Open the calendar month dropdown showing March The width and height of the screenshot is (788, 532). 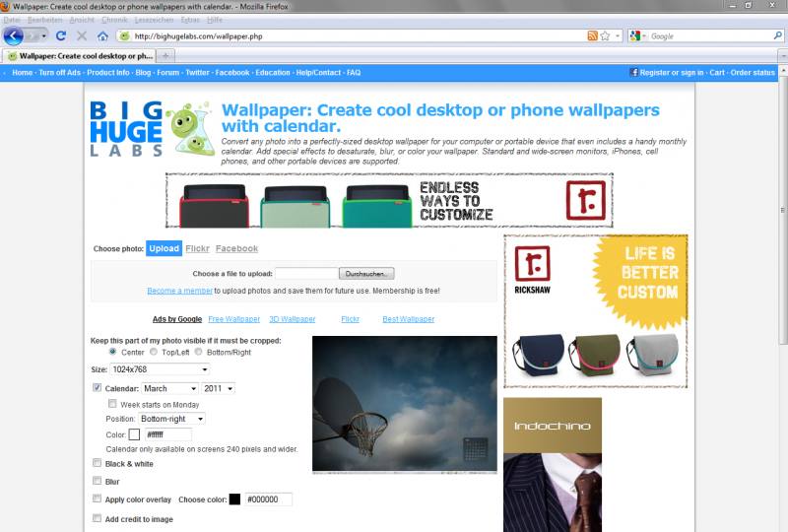169,388
